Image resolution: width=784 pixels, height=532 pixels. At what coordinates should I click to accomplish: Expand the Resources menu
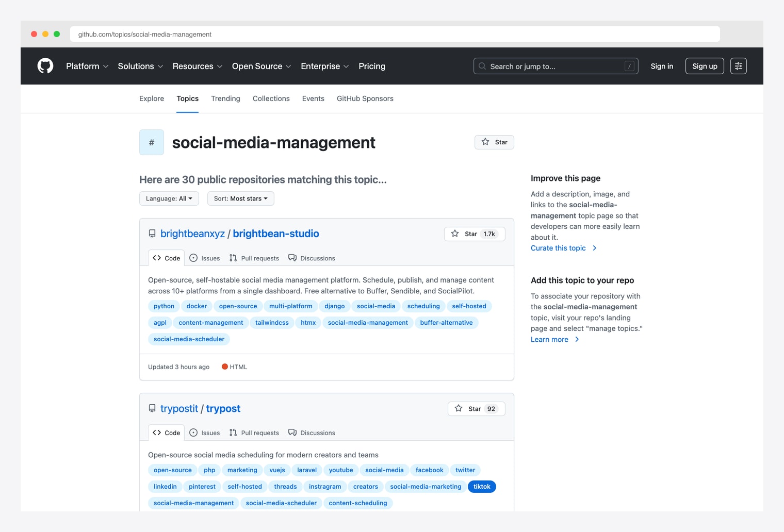click(x=198, y=66)
